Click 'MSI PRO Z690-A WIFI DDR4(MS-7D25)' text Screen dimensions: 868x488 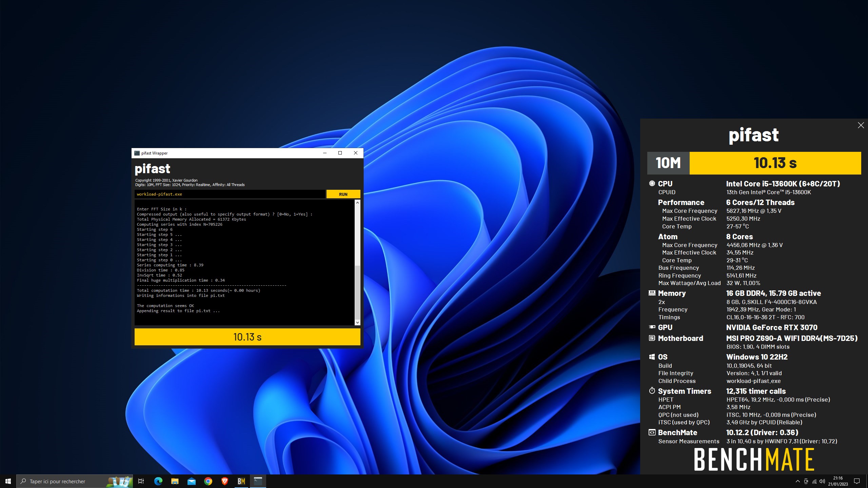[792, 338]
